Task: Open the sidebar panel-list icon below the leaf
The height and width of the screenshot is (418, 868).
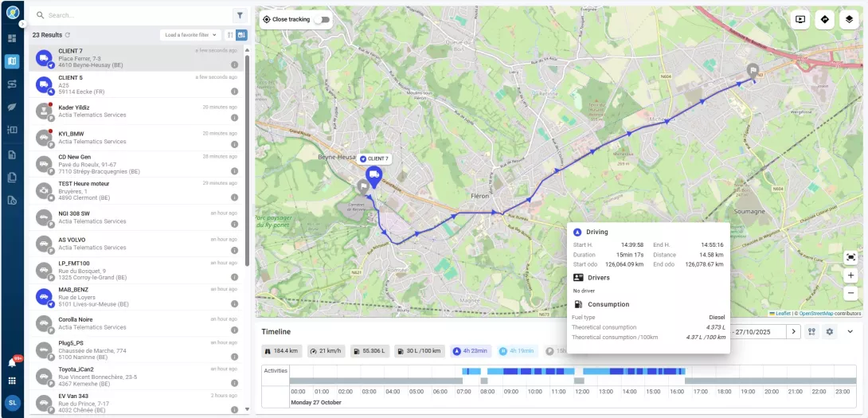Action: tap(12, 130)
